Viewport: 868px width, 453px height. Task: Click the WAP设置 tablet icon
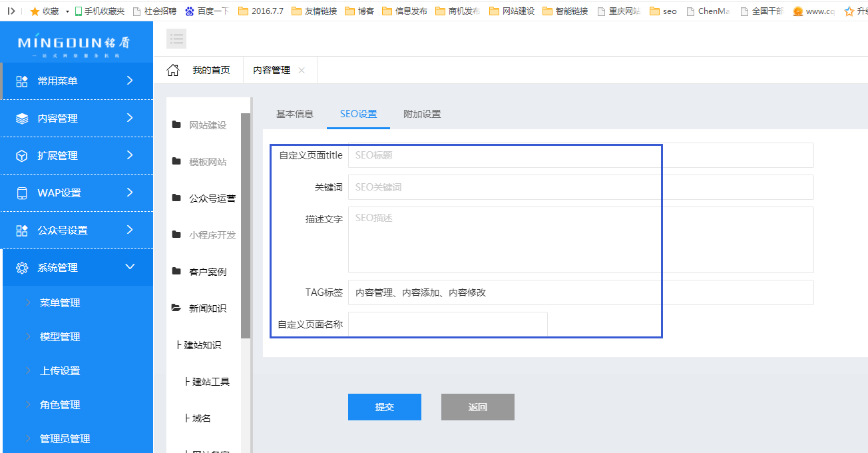click(22, 193)
